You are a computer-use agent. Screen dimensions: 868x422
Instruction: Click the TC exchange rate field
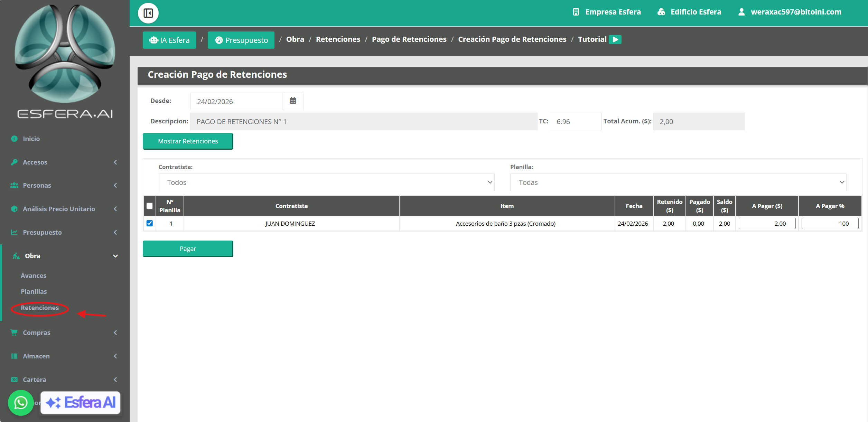pos(576,122)
